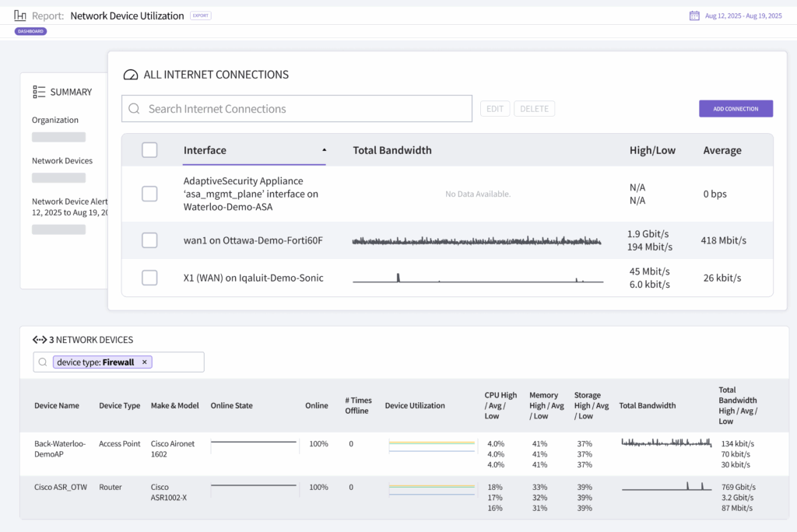Image resolution: width=797 pixels, height=532 pixels.
Task: Check the wan1 on Ottawa-Demo-Forti60F checkbox
Action: click(x=149, y=240)
